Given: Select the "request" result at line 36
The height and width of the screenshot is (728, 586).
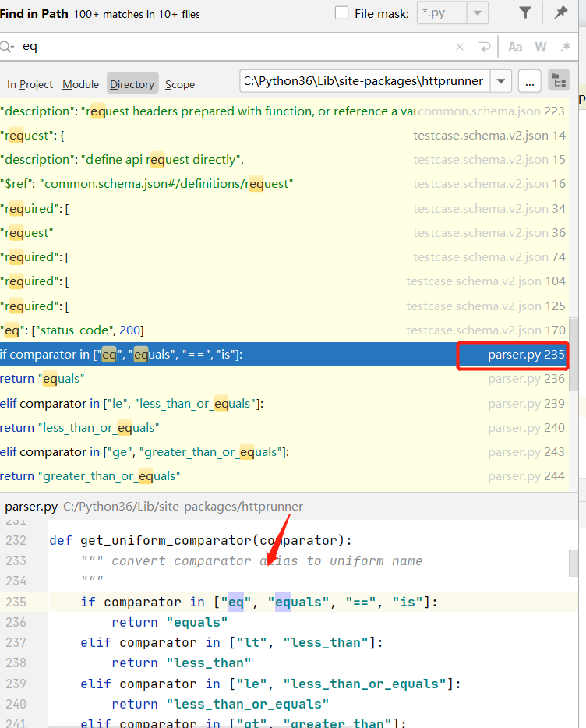Looking at the screenshot, I should 284,232.
